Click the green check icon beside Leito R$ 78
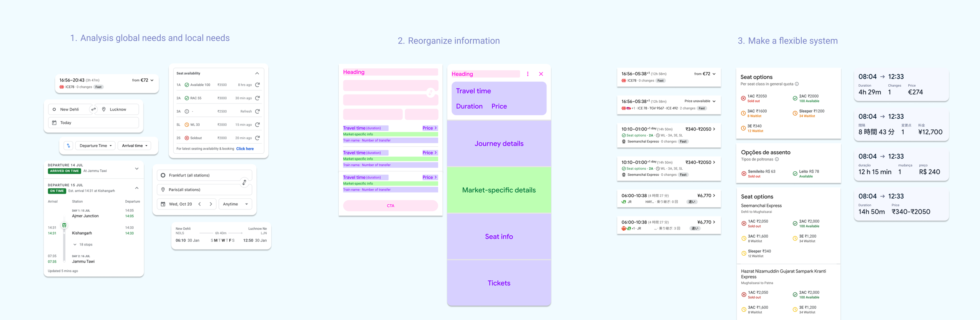This screenshot has height=320, width=980. pyautogui.click(x=795, y=174)
